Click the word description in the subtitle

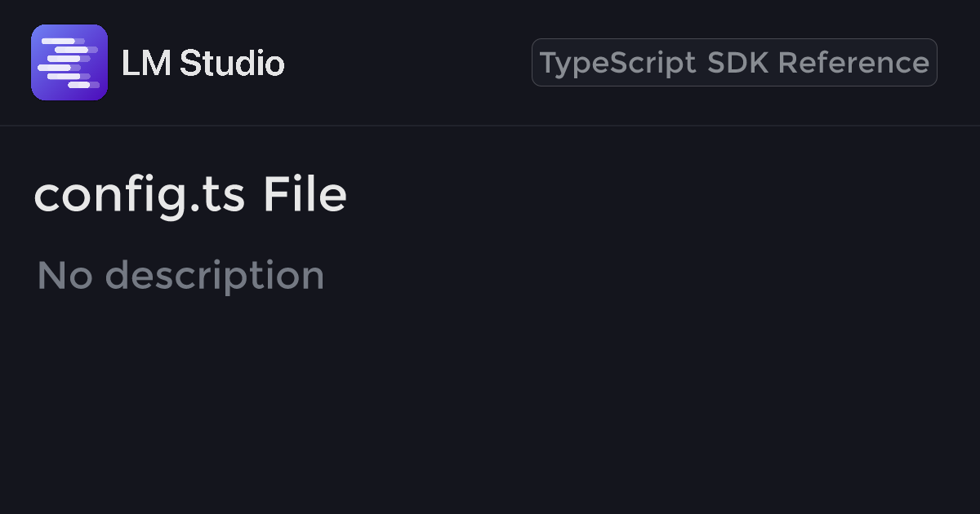click(x=215, y=276)
